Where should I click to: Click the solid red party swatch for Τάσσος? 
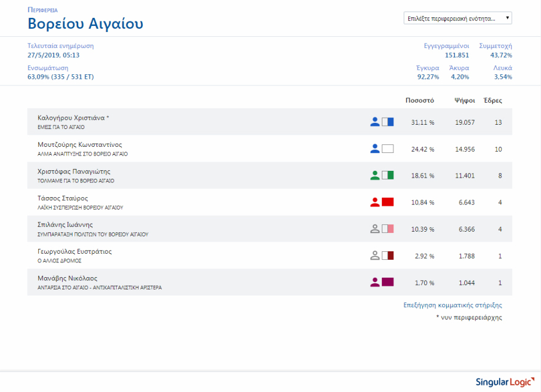click(x=387, y=202)
